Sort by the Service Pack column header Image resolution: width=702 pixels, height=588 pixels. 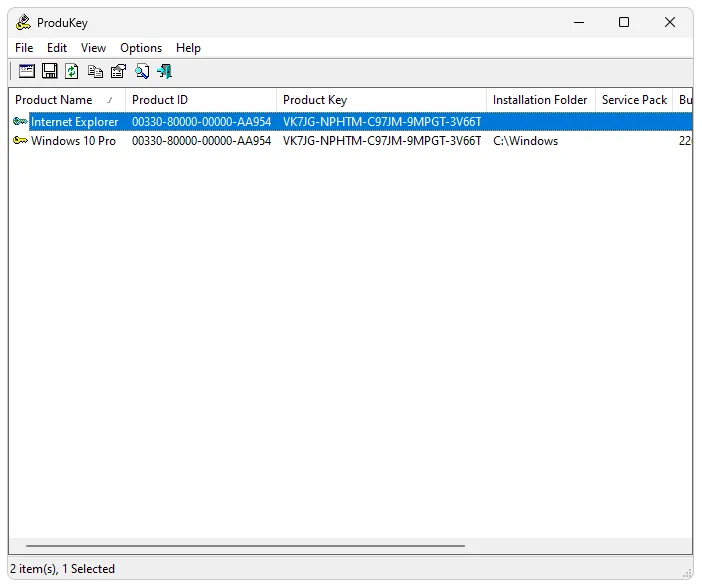pos(634,100)
